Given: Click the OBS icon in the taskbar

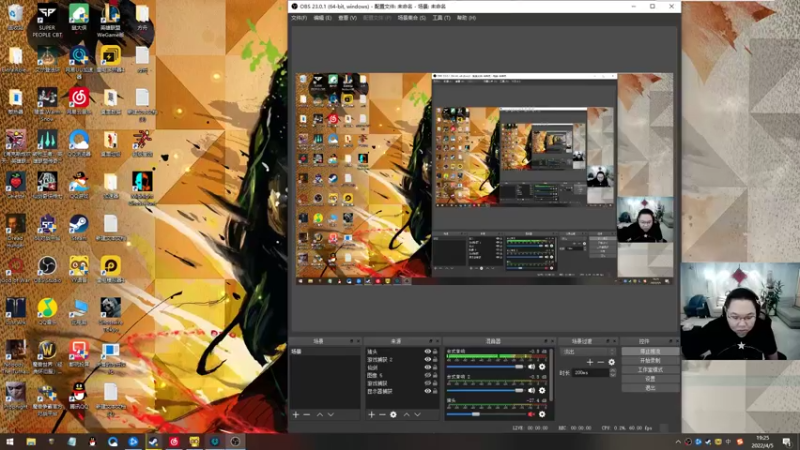Looking at the screenshot, I should pyautogui.click(x=235, y=441).
